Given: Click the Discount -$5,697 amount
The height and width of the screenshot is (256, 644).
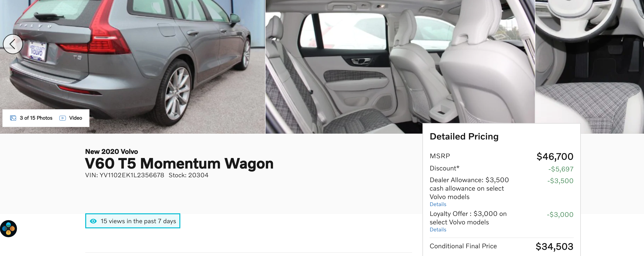Looking at the screenshot, I should (x=561, y=169).
